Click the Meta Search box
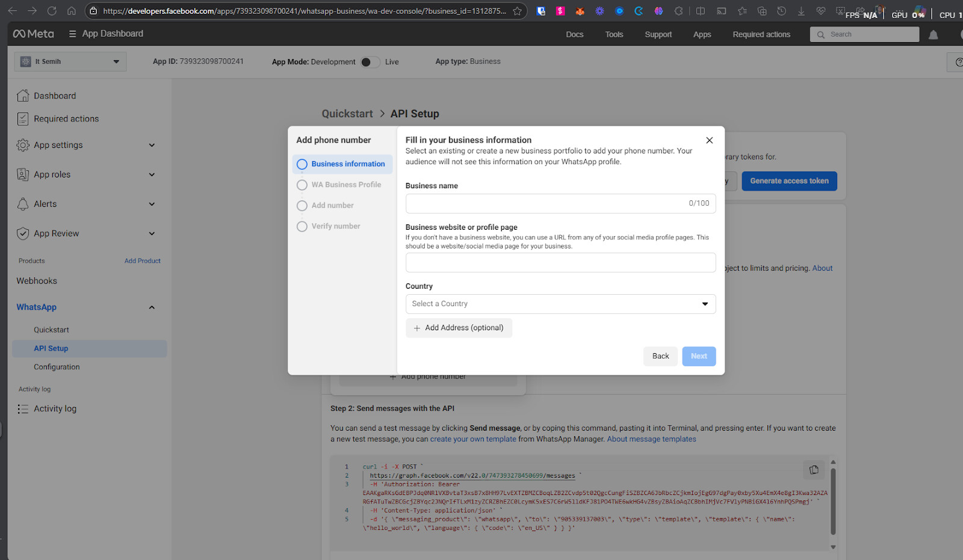Image resolution: width=963 pixels, height=560 pixels. (864, 34)
